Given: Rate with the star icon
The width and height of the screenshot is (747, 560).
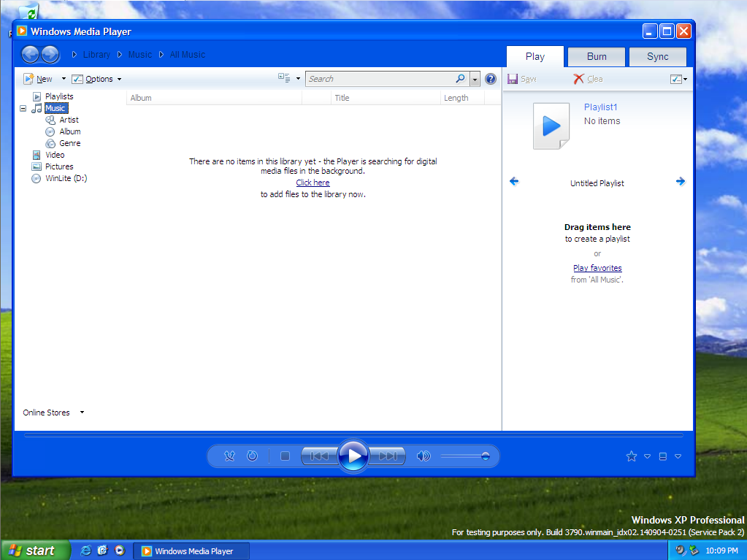Looking at the screenshot, I should coord(631,456).
